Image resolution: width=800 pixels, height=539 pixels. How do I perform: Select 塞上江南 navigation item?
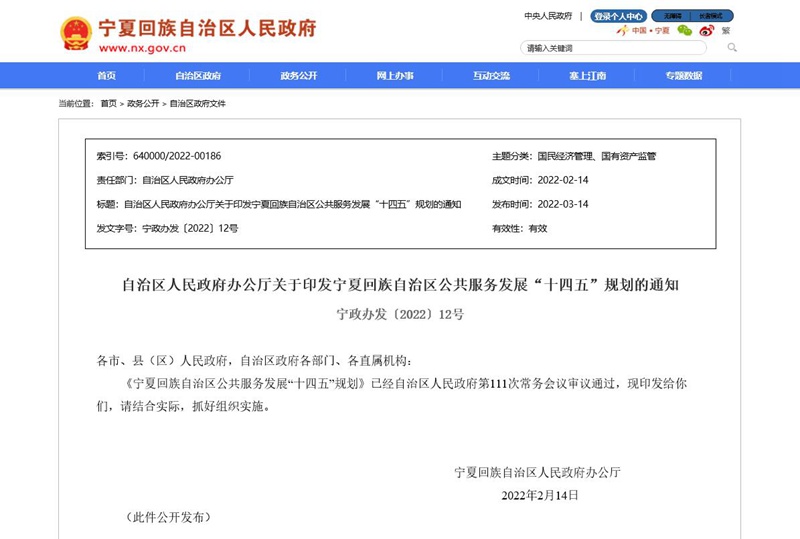coord(587,76)
